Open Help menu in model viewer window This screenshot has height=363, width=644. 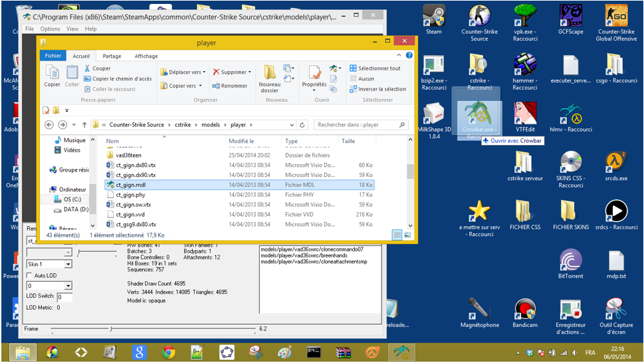(91, 29)
